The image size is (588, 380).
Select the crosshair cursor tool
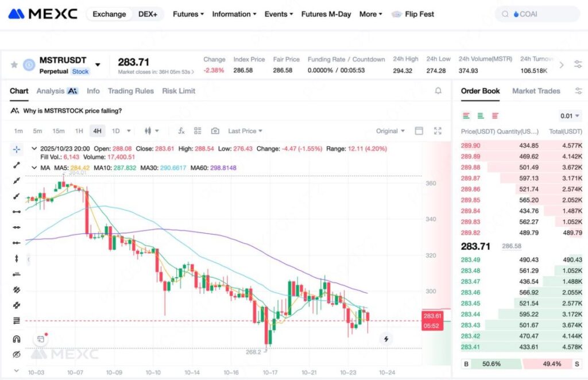(17, 149)
